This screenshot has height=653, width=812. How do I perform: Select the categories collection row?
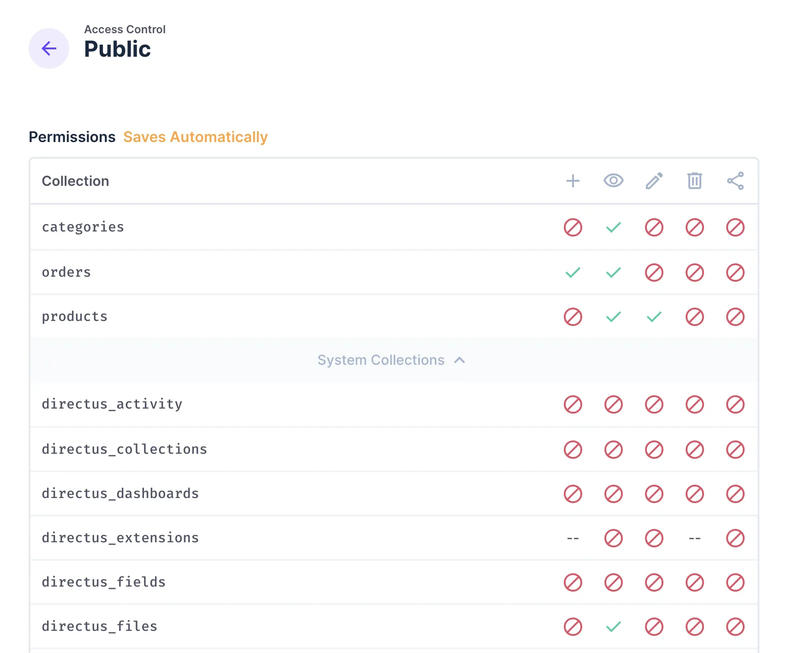83,227
